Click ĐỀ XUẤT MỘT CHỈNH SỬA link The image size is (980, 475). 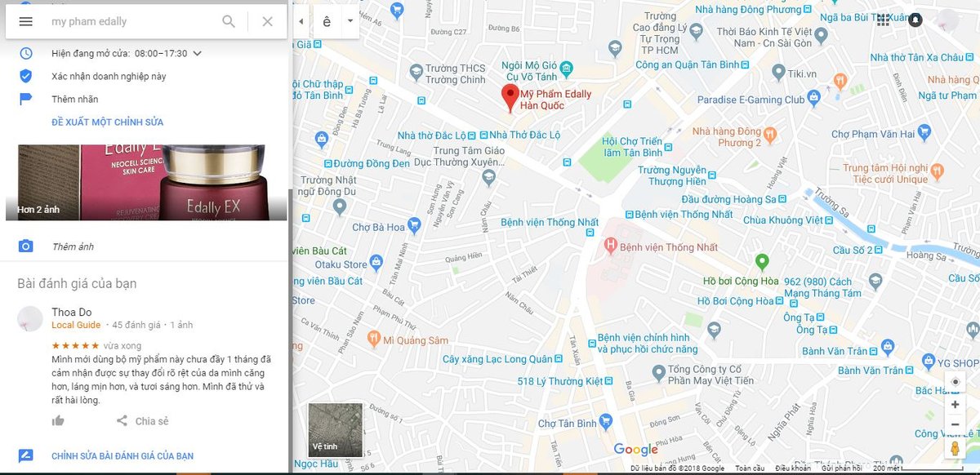click(x=107, y=122)
